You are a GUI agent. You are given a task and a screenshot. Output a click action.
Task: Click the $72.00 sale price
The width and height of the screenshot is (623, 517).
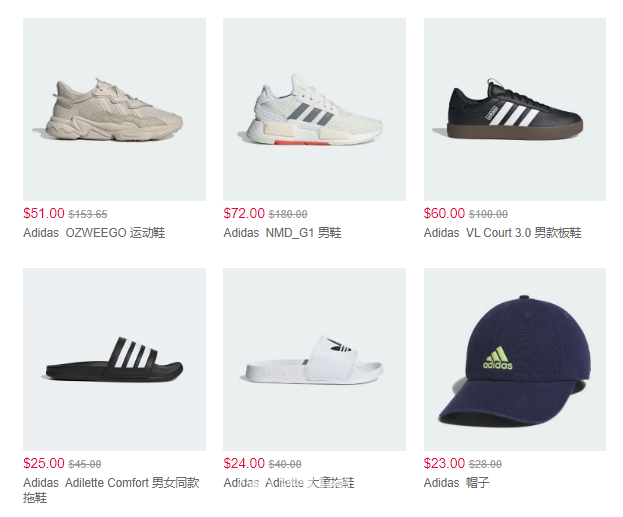[x=244, y=213]
